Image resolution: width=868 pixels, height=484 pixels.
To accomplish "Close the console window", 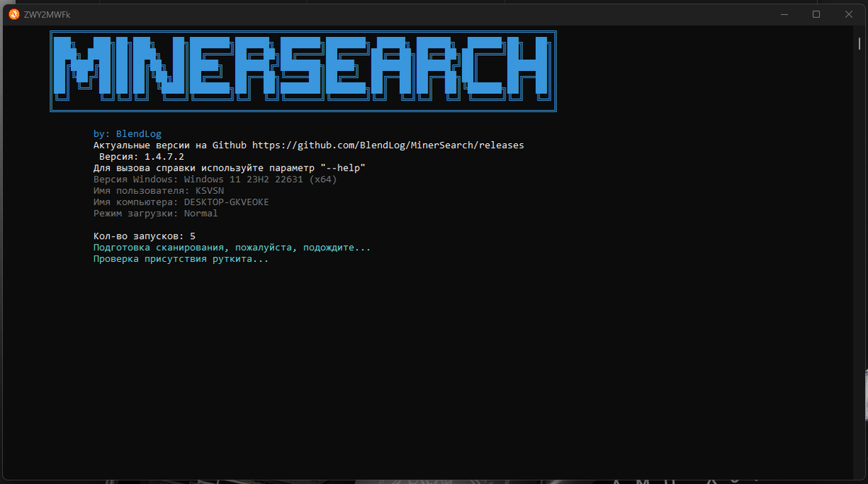I will 847,14.
